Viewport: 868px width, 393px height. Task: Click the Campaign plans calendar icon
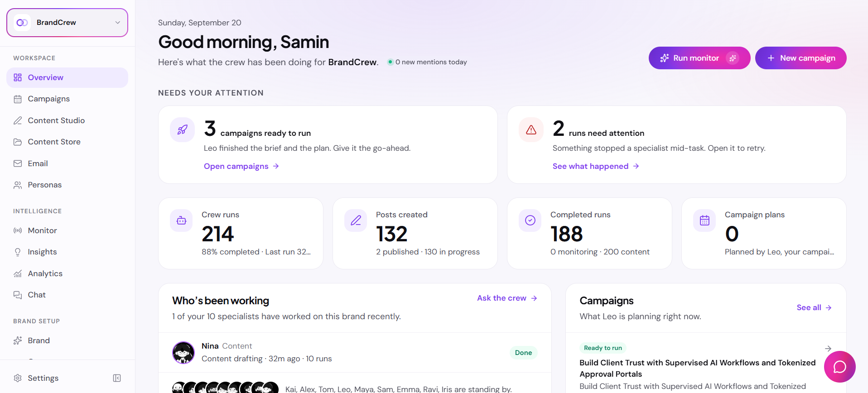[704, 220]
